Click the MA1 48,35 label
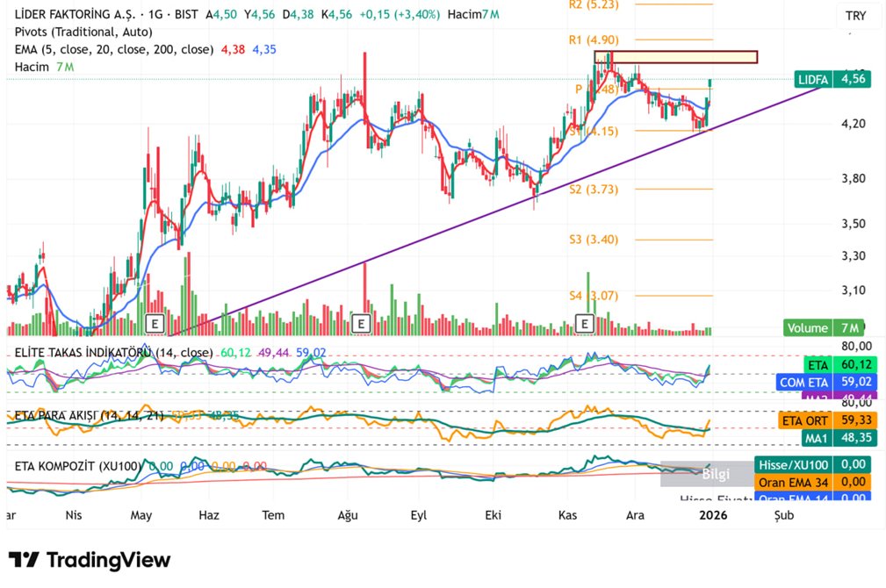The height and width of the screenshot is (588, 886). point(839,438)
